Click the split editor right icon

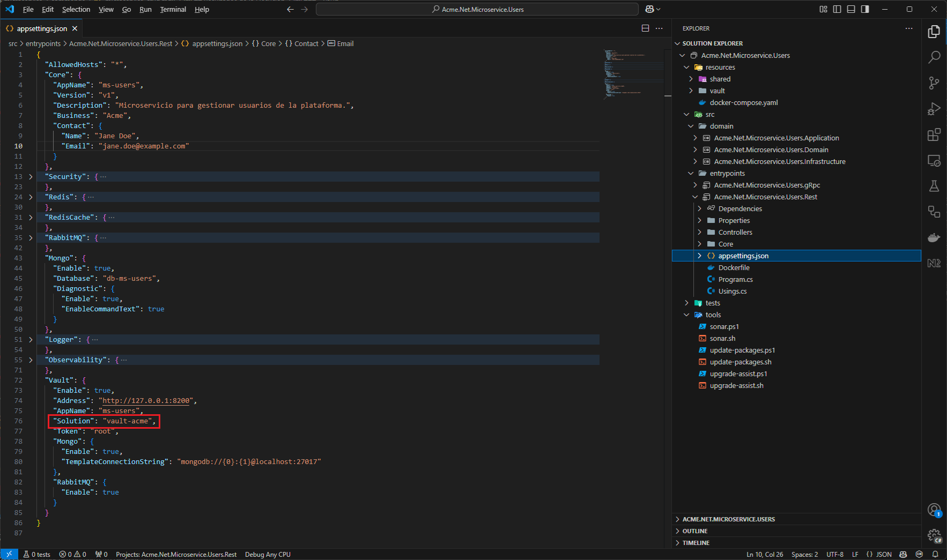coord(645,28)
